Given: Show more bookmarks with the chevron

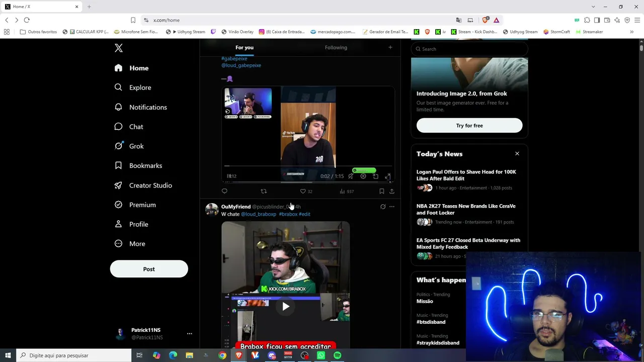Looking at the screenshot, I should pos(631,32).
